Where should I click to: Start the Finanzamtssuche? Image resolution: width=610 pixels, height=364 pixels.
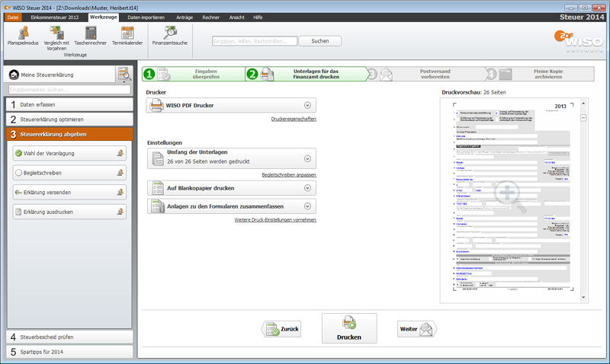tap(169, 33)
